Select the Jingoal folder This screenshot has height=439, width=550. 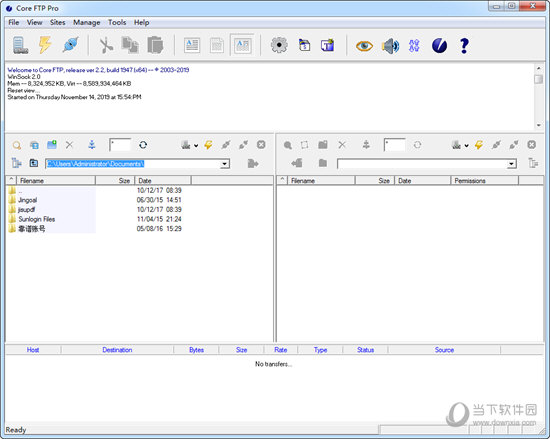point(27,200)
